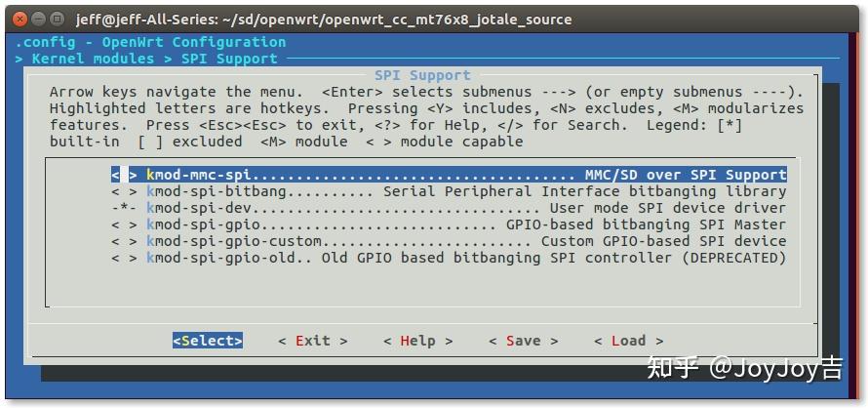868x408 pixels.
Task: Toggle the kmod-spi-gpio-old selection brackets
Action: (x=125, y=259)
